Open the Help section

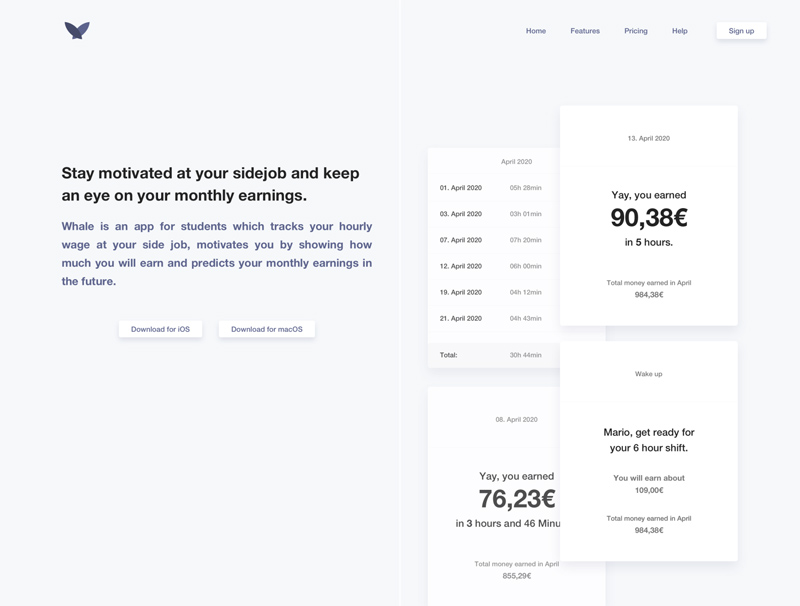tap(679, 30)
